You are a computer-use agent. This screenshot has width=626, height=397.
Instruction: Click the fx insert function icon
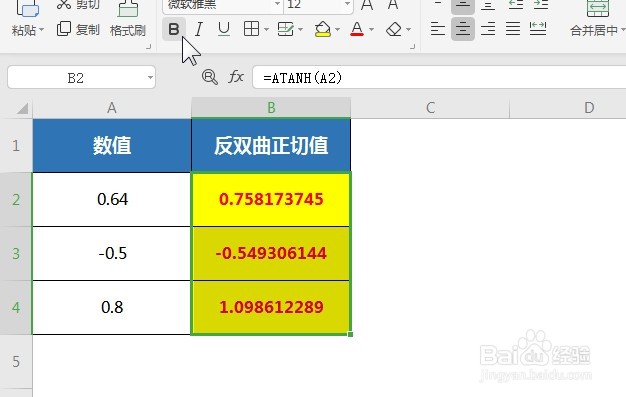[x=236, y=77]
